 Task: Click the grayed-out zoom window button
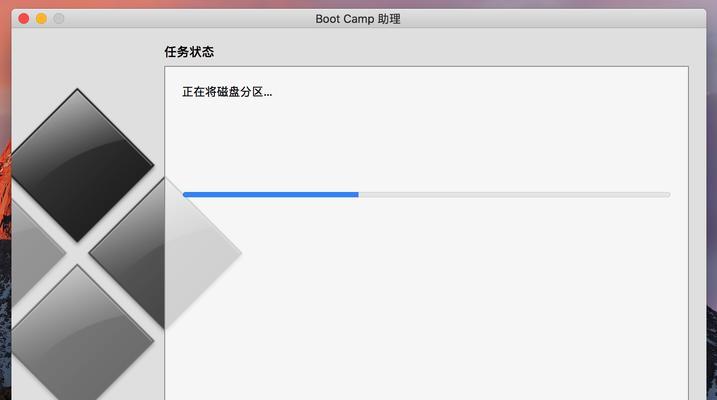pos(59,19)
